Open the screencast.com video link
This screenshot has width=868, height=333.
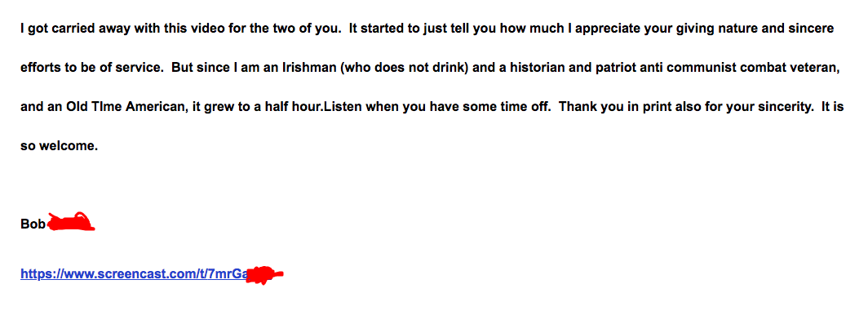(x=131, y=275)
